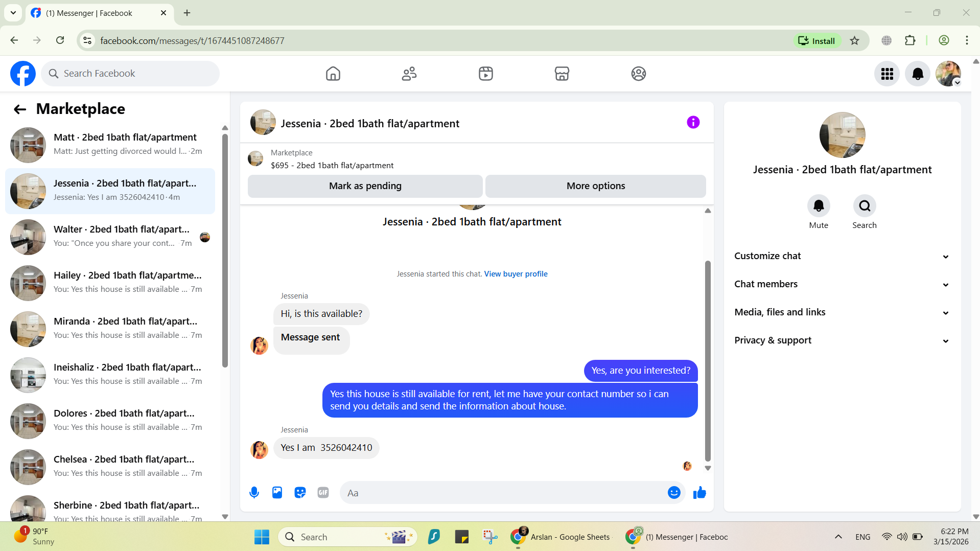Open Chrome profile icon
Screen dimensions: 980x551
944,40
